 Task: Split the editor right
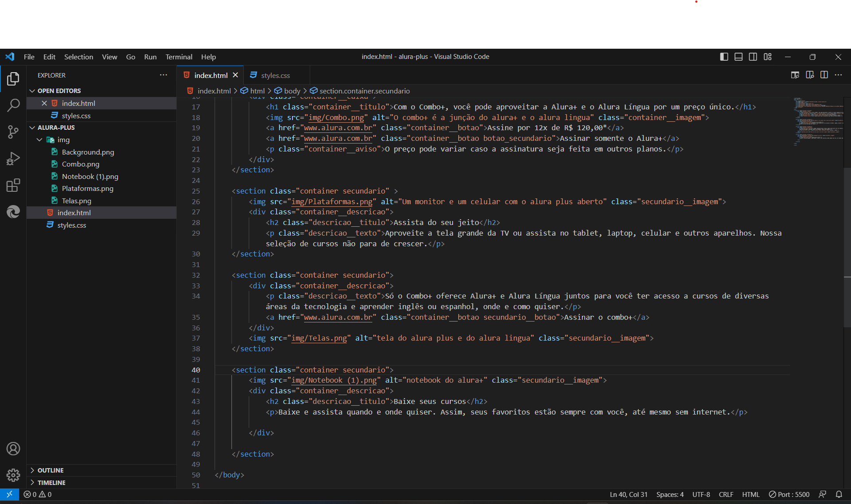coord(824,75)
